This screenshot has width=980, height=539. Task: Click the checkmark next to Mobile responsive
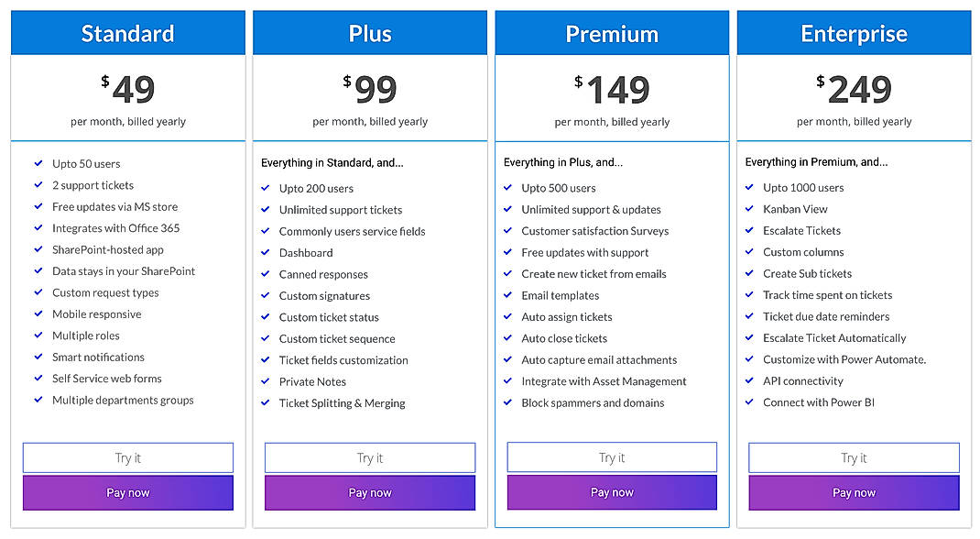click(38, 313)
